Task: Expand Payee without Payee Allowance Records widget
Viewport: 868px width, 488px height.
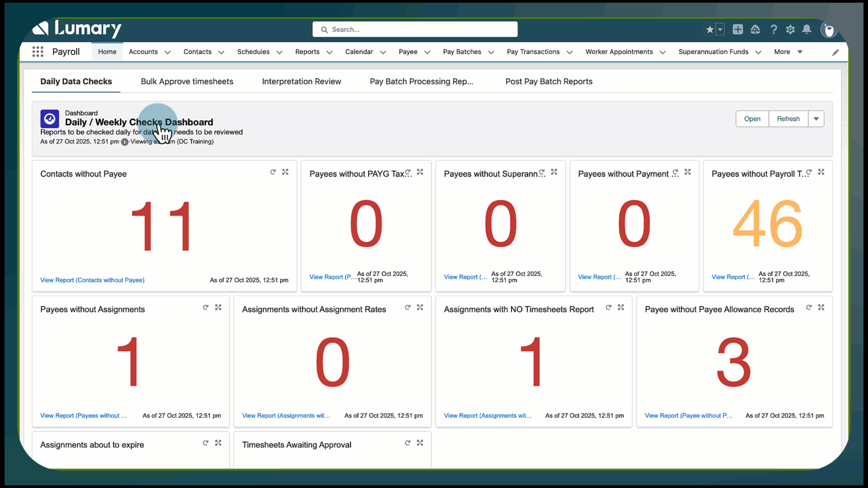Action: [821, 307]
